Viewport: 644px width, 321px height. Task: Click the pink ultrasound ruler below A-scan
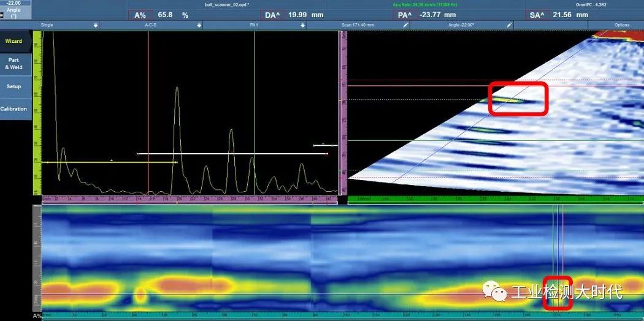pyautogui.click(x=190, y=199)
